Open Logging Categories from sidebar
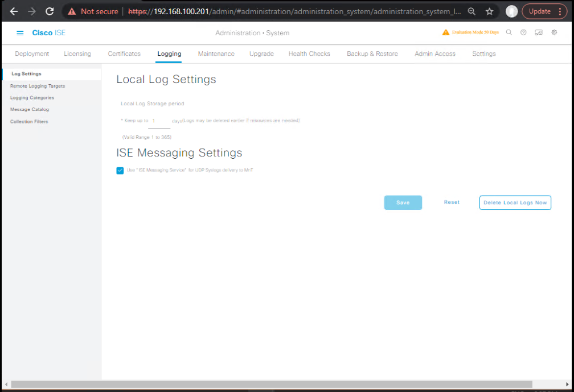The width and height of the screenshot is (574, 392). coord(32,98)
